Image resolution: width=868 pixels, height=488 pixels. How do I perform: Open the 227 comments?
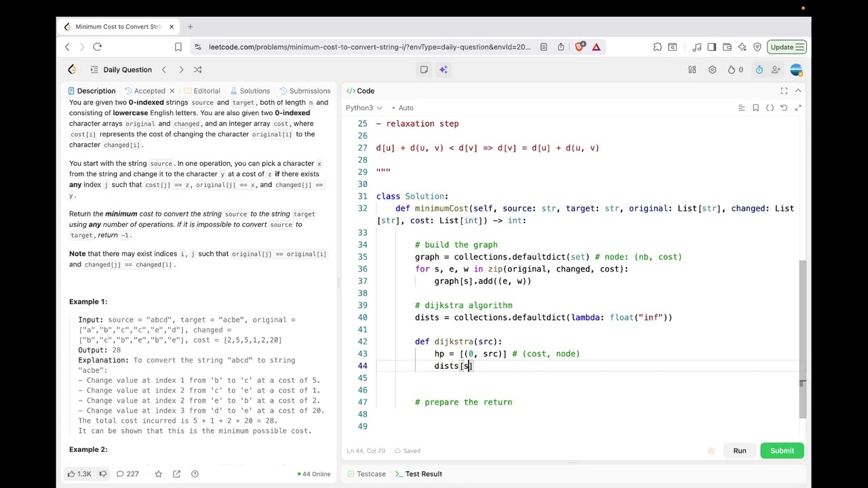(x=127, y=474)
